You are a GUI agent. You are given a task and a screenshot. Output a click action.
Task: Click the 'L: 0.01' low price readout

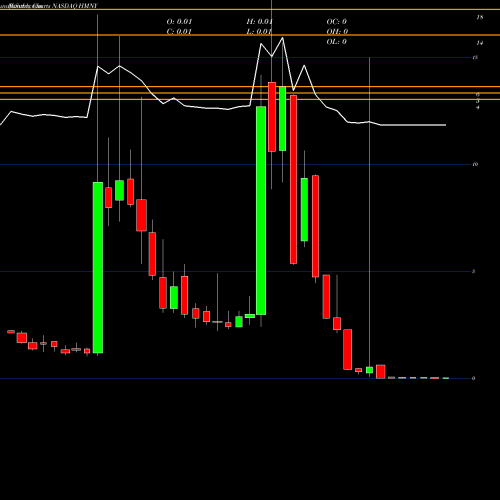(x=259, y=32)
